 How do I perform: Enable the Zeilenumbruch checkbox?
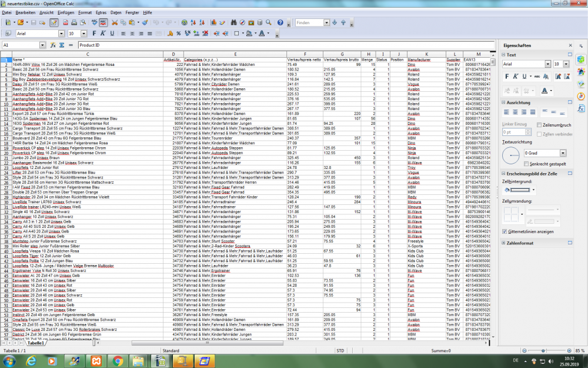pyautogui.click(x=539, y=125)
